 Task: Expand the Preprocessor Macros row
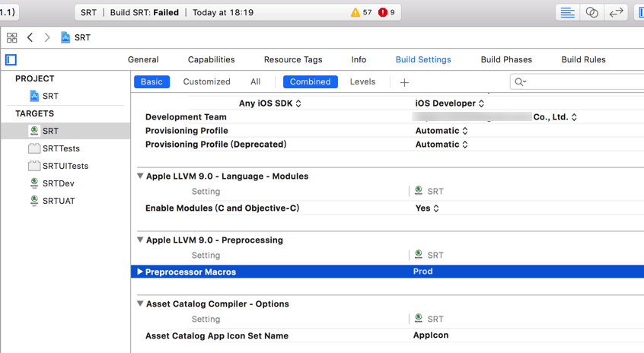(140, 272)
